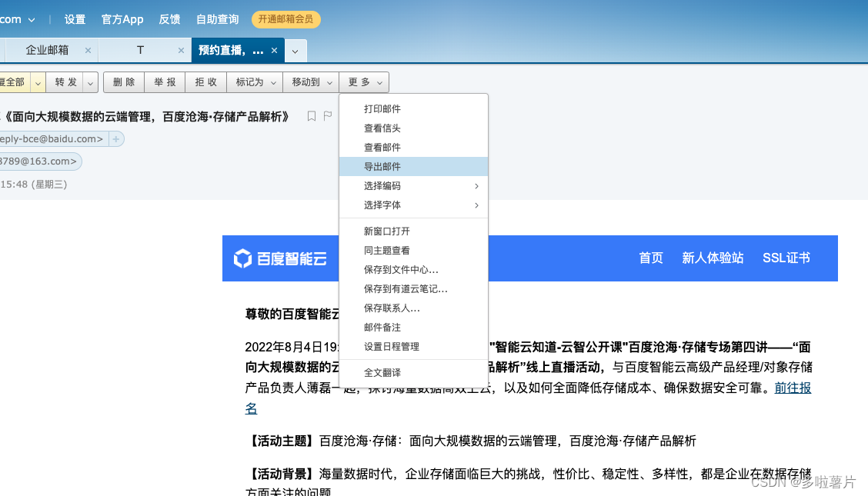This screenshot has width=868, height=496.
Task: Select 打印邮件 from the context menu
Action: pos(382,108)
